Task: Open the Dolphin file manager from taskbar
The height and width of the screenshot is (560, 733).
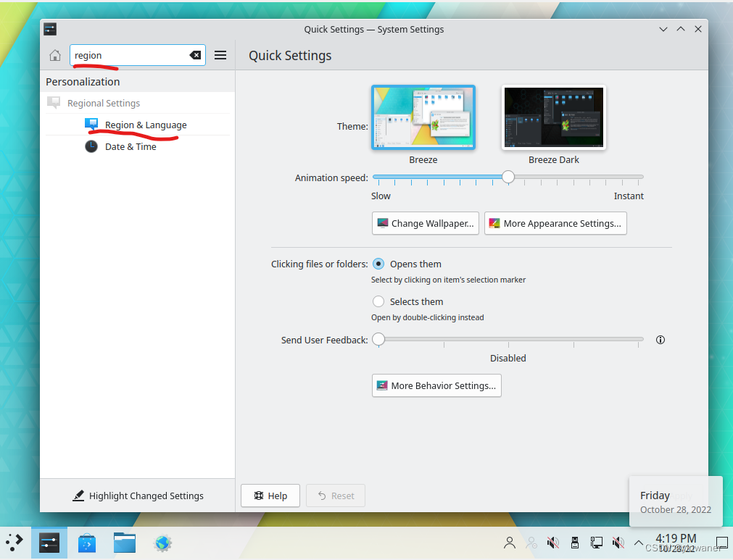Action: (125, 543)
